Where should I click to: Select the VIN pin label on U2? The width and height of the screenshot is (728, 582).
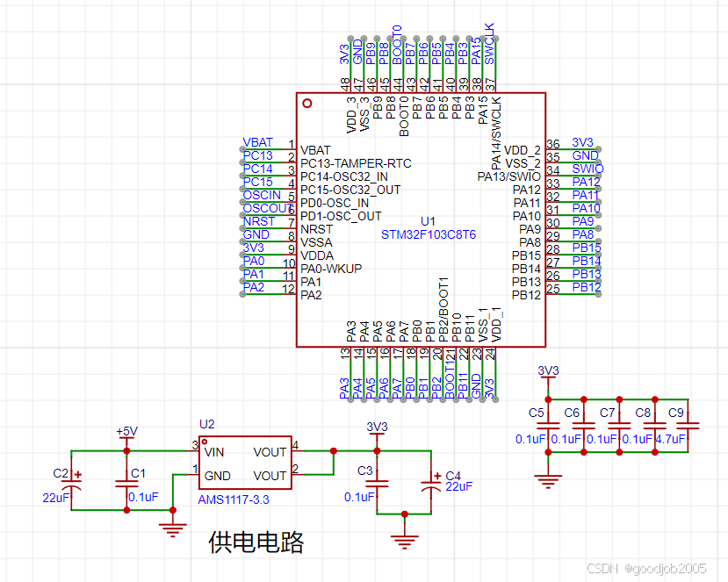[214, 452]
